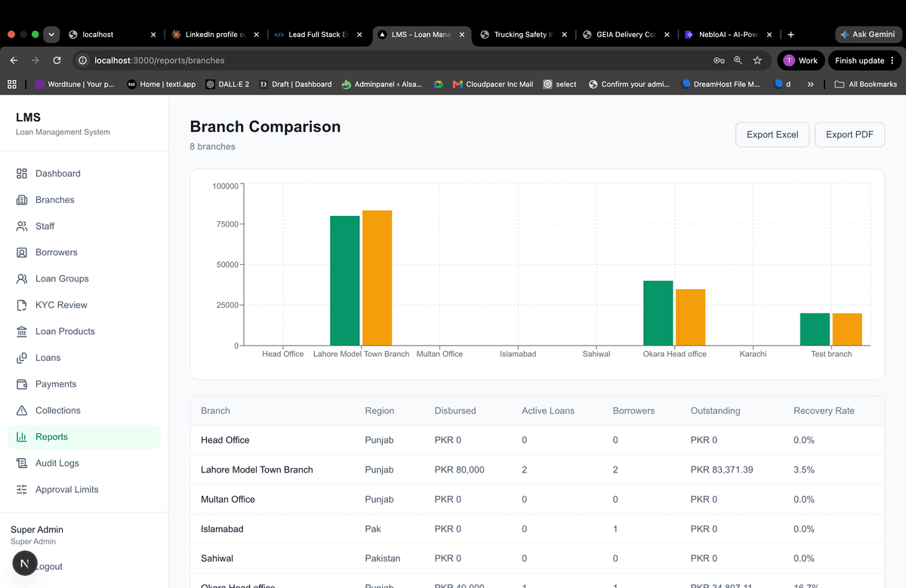Bookmark this page with the star icon
This screenshot has width=906, height=588.
pos(757,60)
